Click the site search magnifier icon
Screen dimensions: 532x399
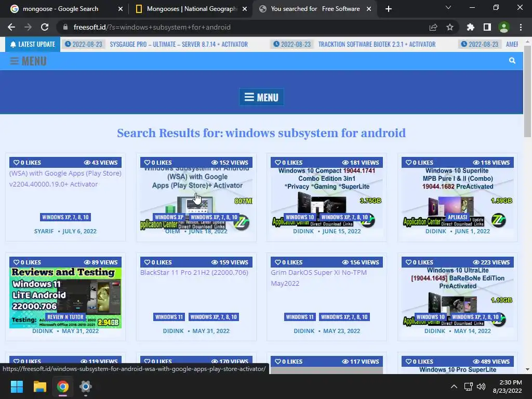512,60
